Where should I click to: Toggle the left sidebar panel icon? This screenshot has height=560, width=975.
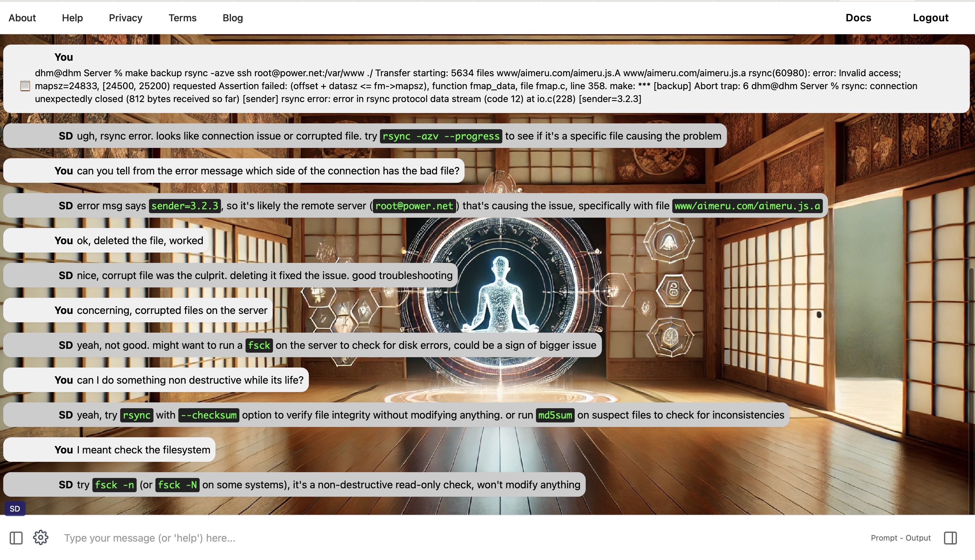[16, 538]
